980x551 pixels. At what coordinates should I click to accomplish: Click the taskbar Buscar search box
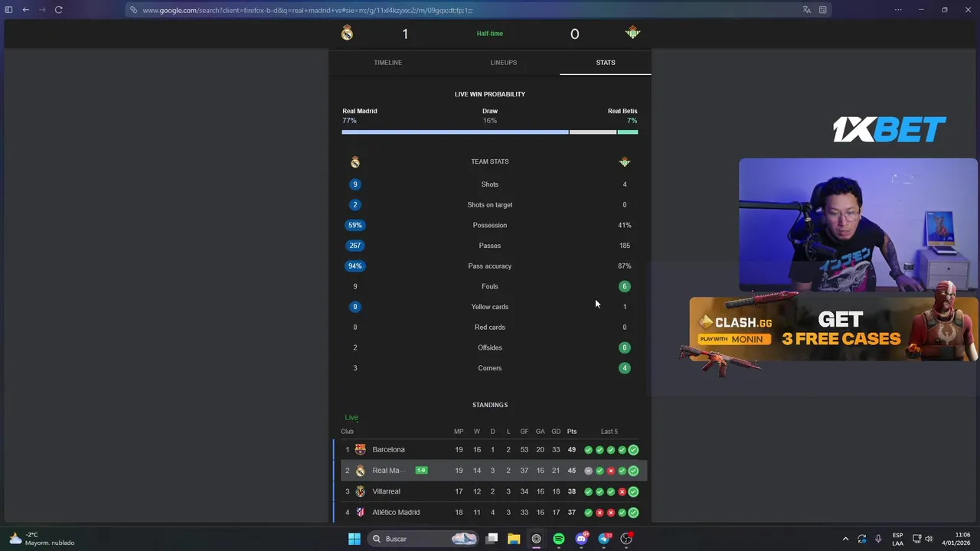tap(423, 539)
